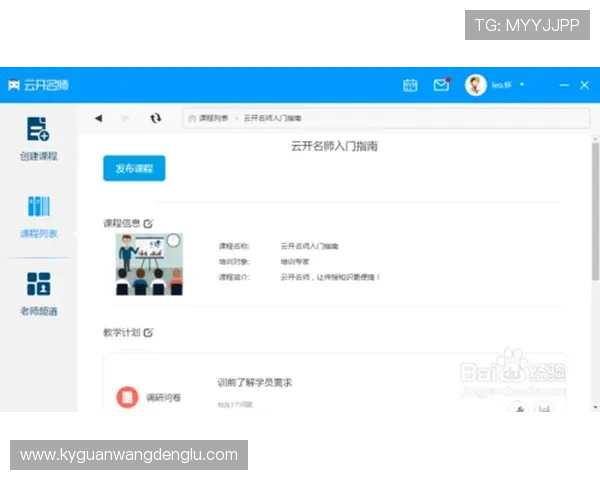The image size is (600, 480).
Task: Go back with the left arrow
Action: tap(99, 118)
